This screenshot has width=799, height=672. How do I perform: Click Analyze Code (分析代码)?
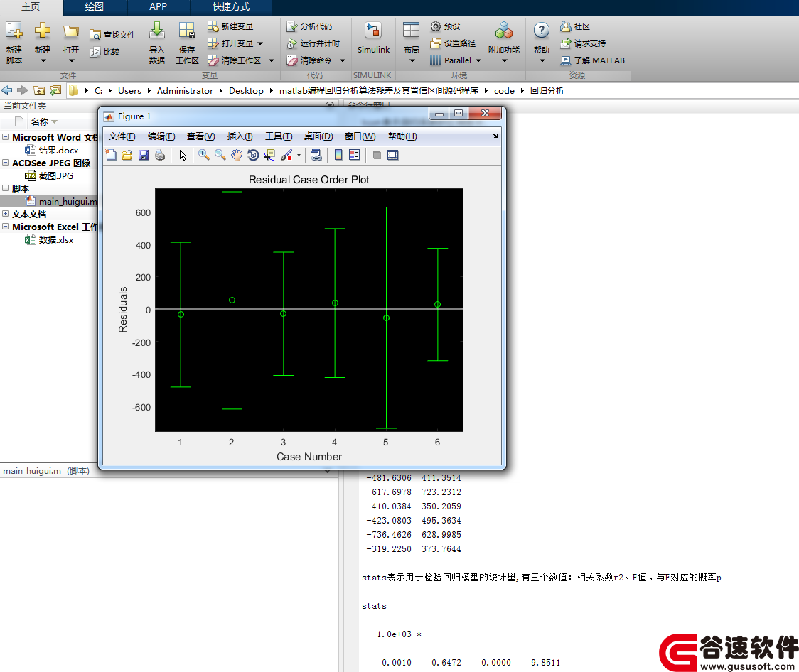coord(309,26)
